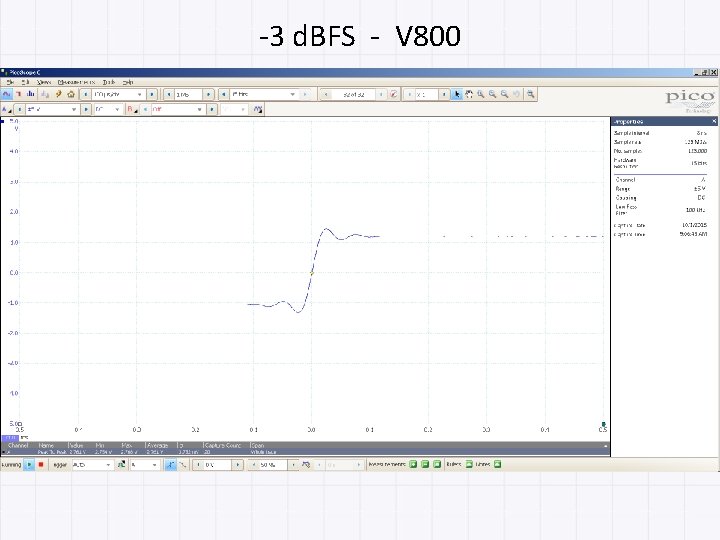This screenshot has height=540, width=720.
Task: Expand the trigger channel dropdown
Action: pos(154,465)
